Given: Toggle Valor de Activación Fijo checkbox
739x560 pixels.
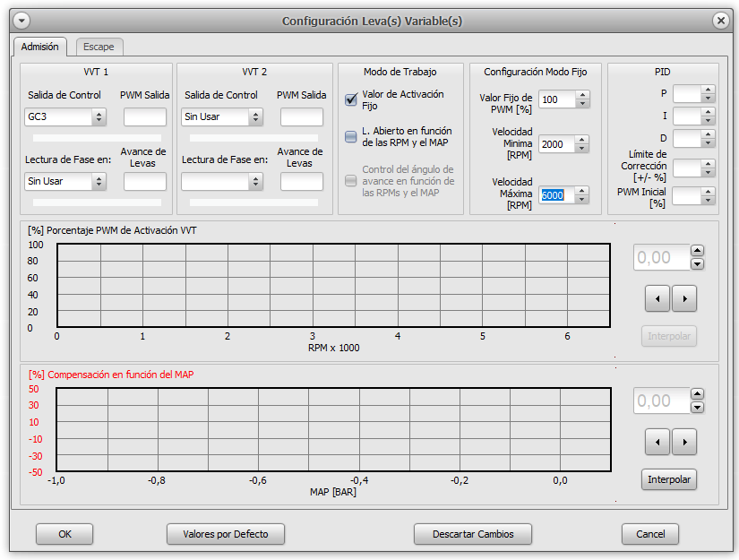Looking at the screenshot, I should pos(351,99).
